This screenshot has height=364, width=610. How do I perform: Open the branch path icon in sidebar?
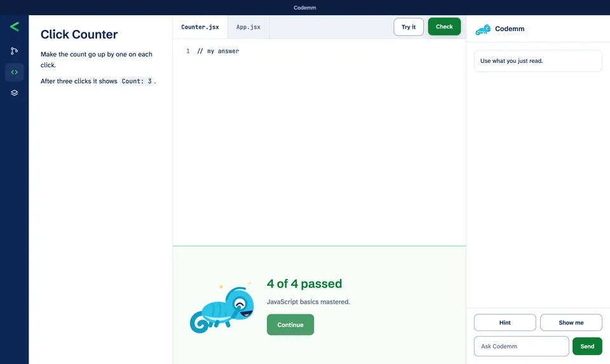pos(15,51)
